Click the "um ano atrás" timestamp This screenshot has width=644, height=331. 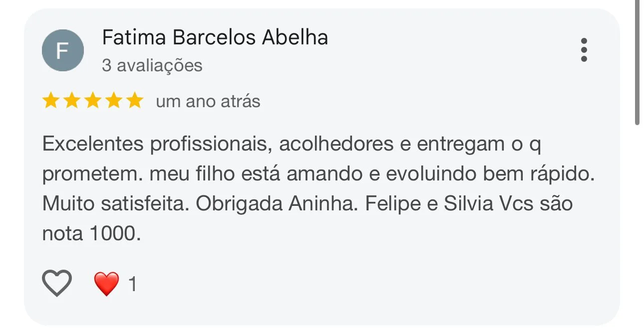(x=208, y=102)
